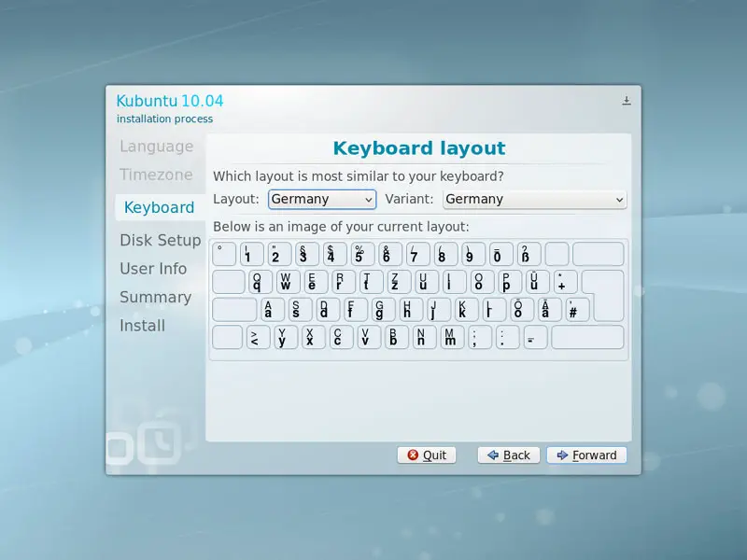Click the "Variant:" label

(x=409, y=199)
